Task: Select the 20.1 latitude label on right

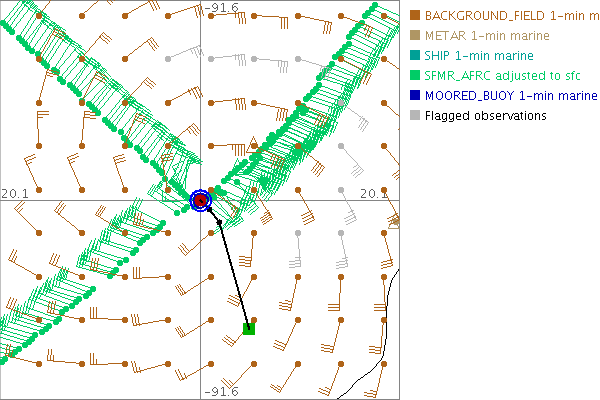Action: 373,193
